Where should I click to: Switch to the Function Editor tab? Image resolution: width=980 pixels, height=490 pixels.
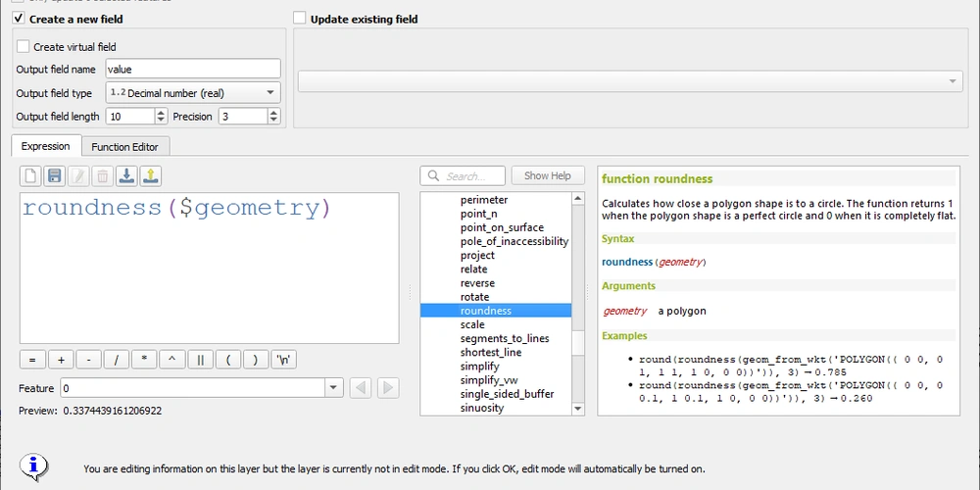coord(125,147)
